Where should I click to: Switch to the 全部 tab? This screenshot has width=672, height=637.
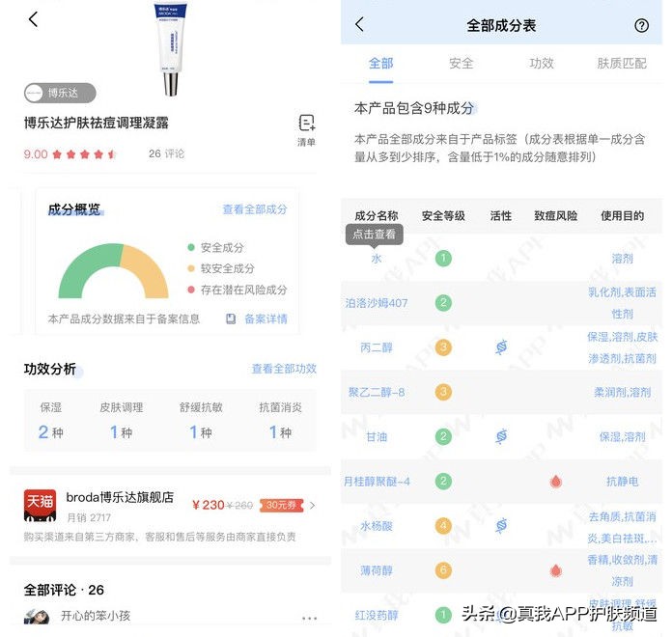coord(380,64)
